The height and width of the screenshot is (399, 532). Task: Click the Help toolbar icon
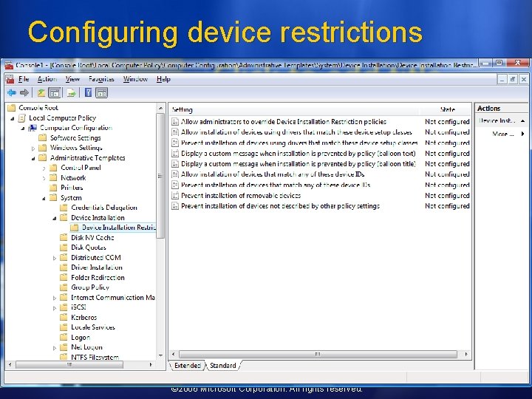pyautogui.click(x=88, y=92)
